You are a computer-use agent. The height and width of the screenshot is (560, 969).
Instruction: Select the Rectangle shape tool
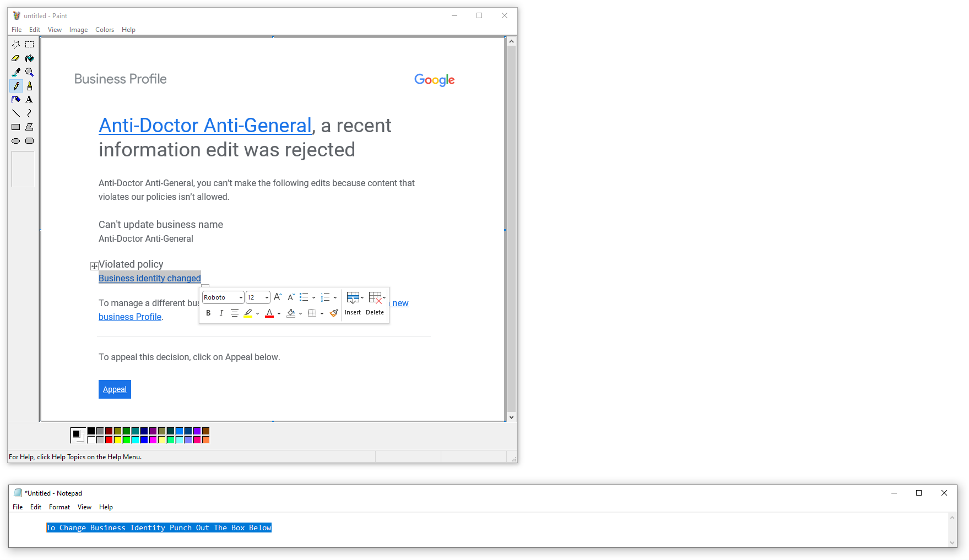click(16, 127)
